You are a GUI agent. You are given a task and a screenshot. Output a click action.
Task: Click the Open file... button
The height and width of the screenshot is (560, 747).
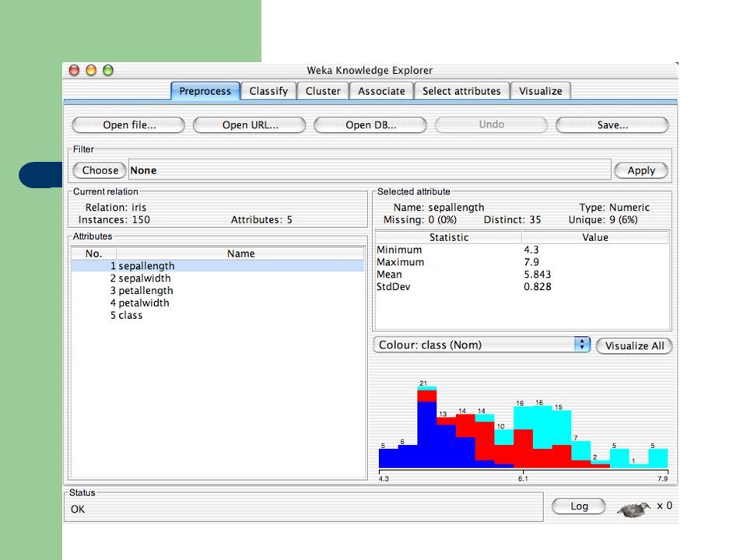tap(128, 124)
